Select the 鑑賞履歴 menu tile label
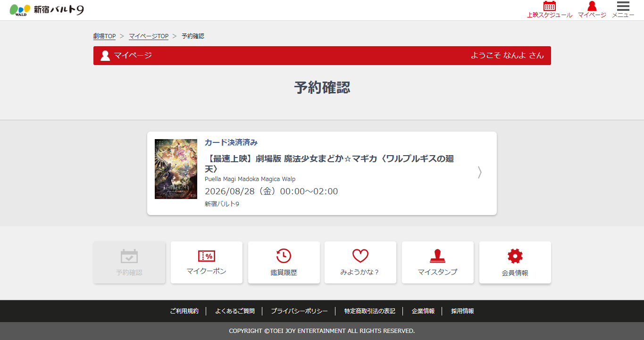Screen dimensions: 644x340 [x=284, y=273]
